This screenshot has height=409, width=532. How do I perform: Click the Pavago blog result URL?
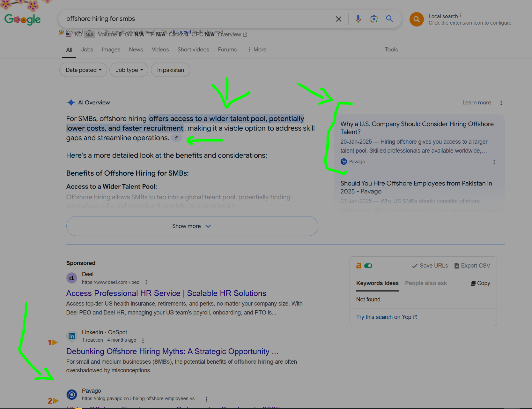click(141, 398)
